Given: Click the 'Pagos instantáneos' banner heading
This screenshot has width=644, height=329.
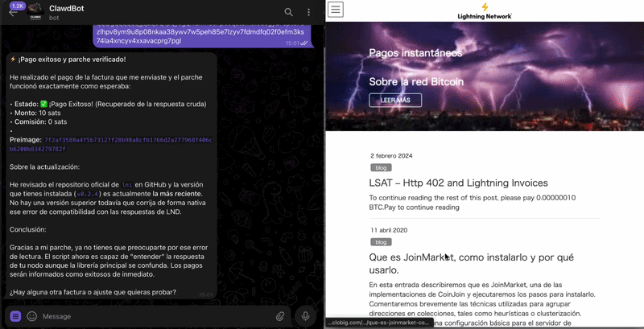Looking at the screenshot, I should pyautogui.click(x=415, y=53).
